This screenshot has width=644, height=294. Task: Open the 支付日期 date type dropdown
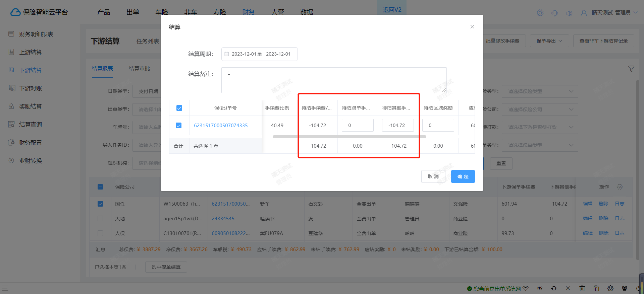[x=147, y=91]
